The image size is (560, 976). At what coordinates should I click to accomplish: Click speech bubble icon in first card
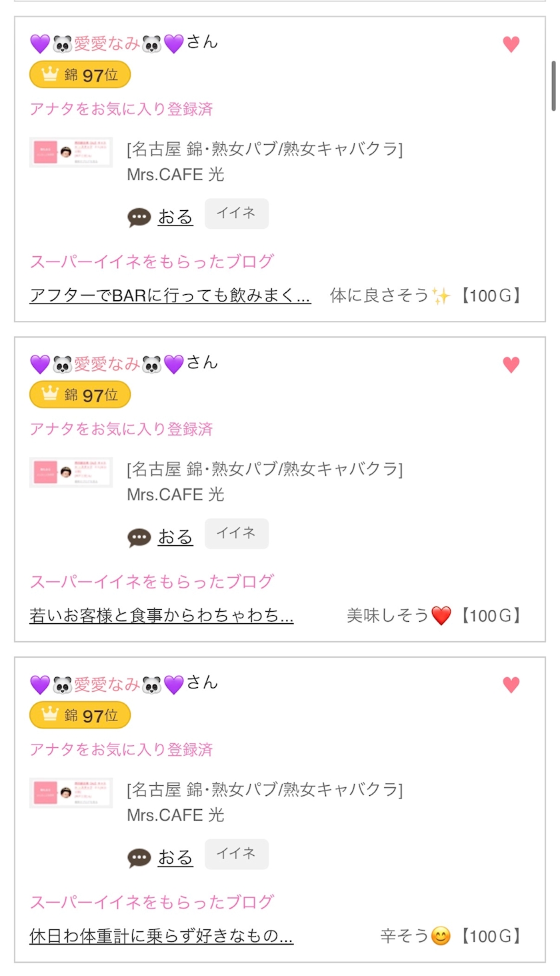point(139,217)
